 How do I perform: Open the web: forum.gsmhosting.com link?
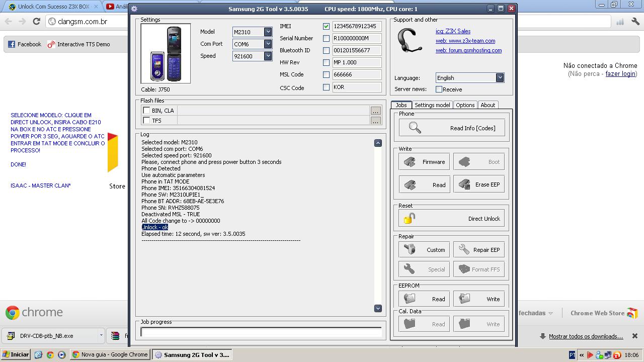coord(468,50)
